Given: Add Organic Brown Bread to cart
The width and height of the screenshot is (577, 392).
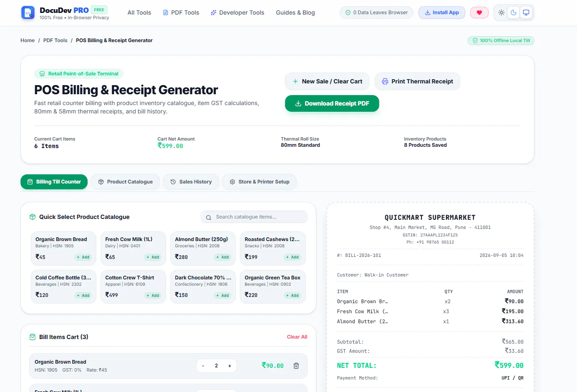Looking at the screenshot, I should tap(83, 257).
